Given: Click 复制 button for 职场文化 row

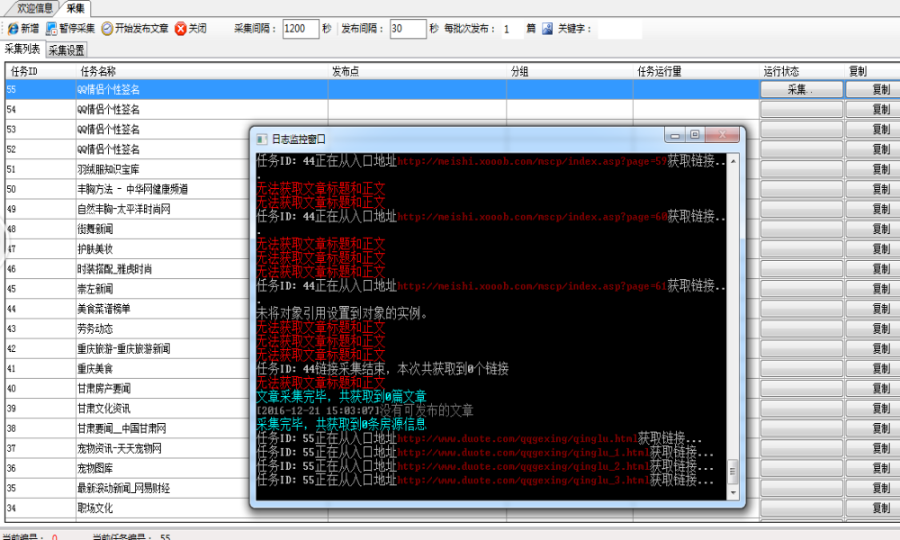Looking at the screenshot, I should coord(873,508).
